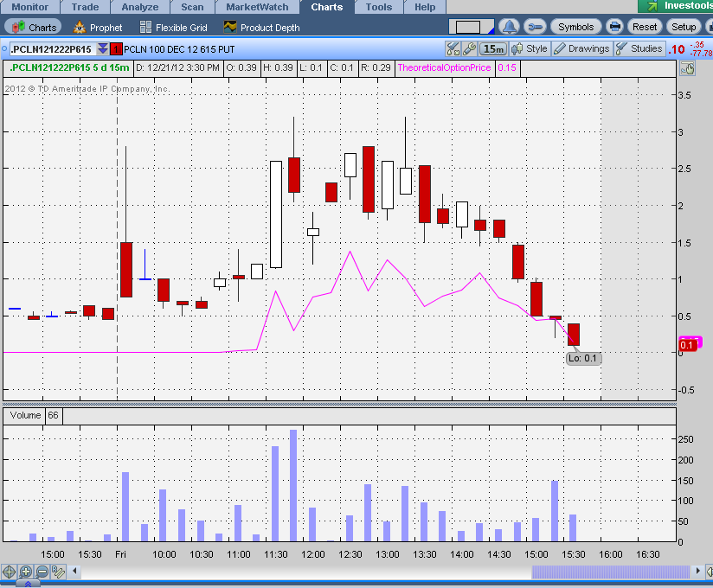Open the Prophet sub-tab
This screenshot has height=588, width=713.
(98, 28)
